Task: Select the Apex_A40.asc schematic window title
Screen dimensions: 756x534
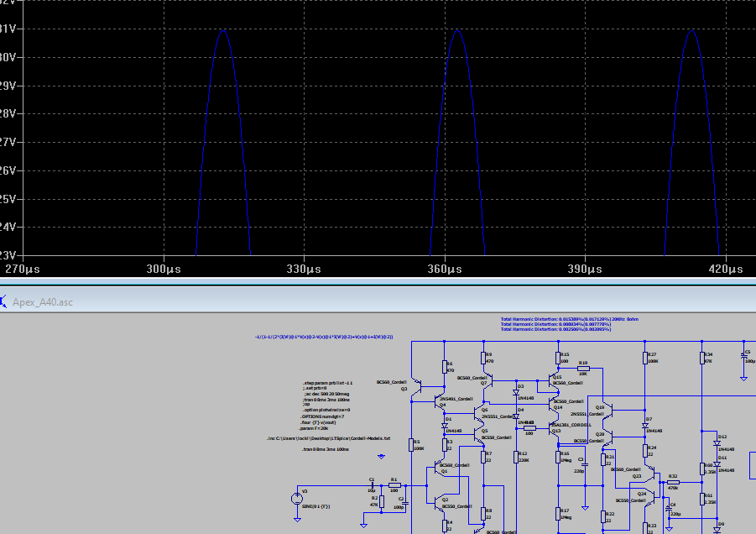Action: pos(43,302)
